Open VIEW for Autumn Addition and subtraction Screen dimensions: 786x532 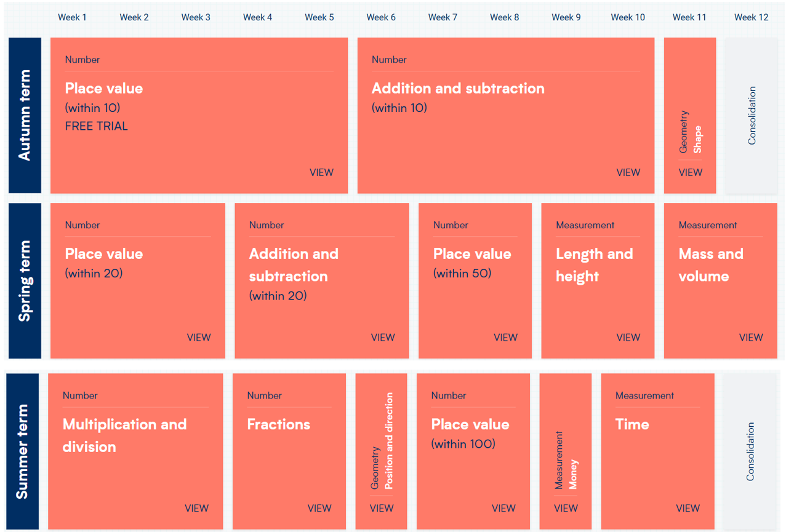628,173
